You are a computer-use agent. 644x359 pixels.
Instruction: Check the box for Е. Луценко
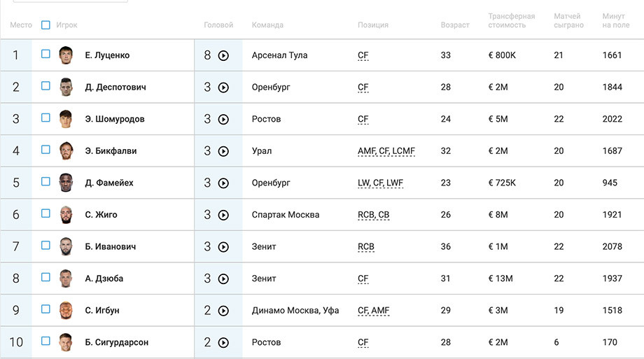(45, 54)
